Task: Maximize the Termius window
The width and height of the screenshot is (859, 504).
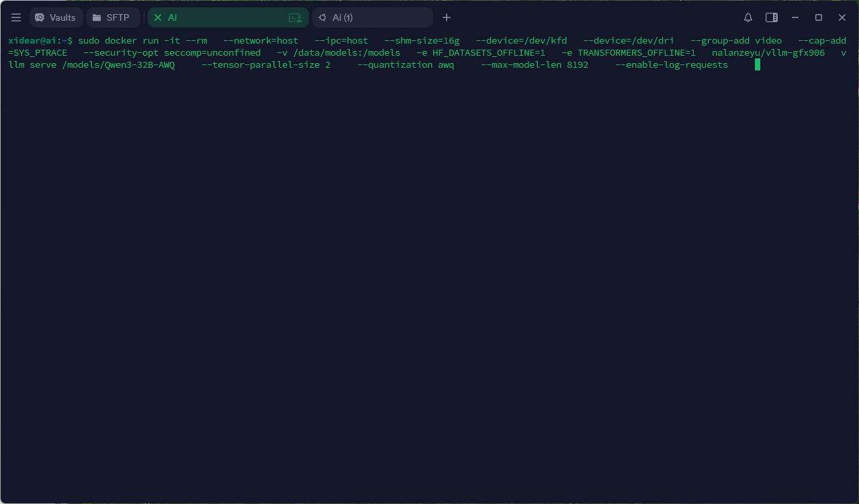Action: point(819,17)
